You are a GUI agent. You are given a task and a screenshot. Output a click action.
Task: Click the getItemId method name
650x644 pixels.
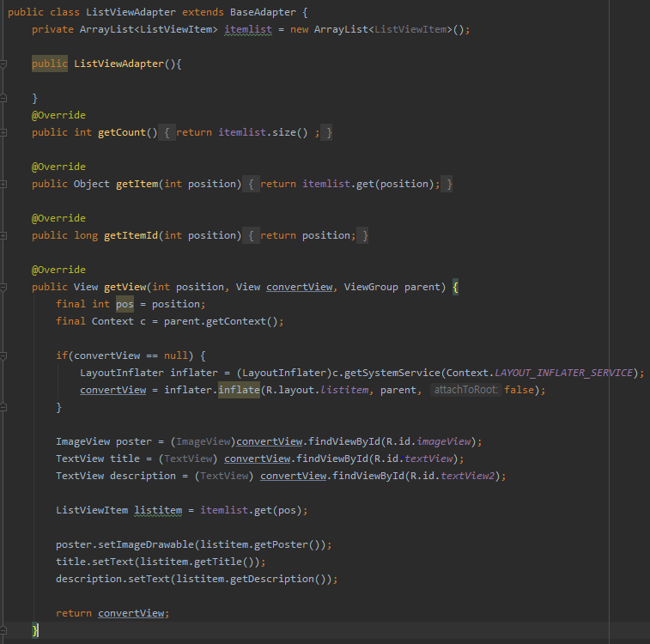click(x=131, y=235)
